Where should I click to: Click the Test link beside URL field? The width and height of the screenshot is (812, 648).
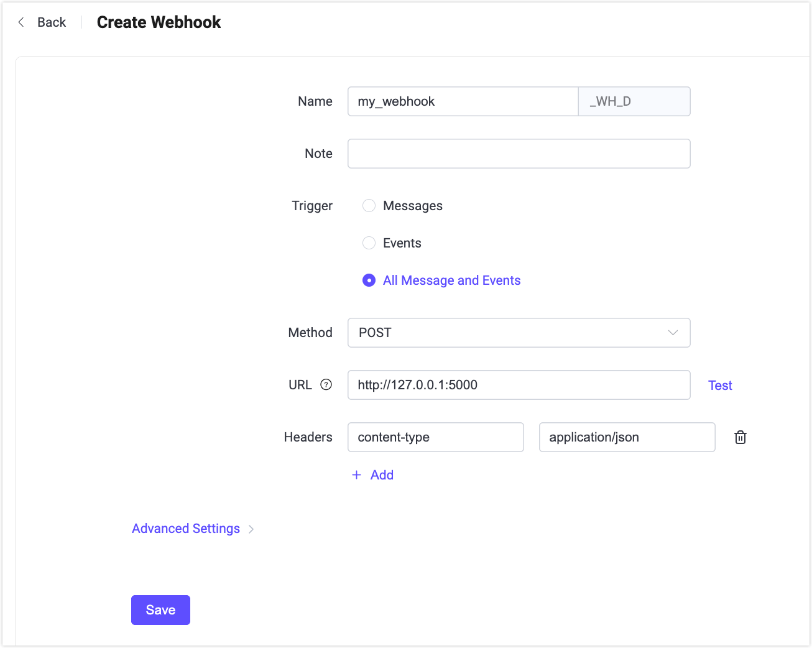[x=719, y=385]
